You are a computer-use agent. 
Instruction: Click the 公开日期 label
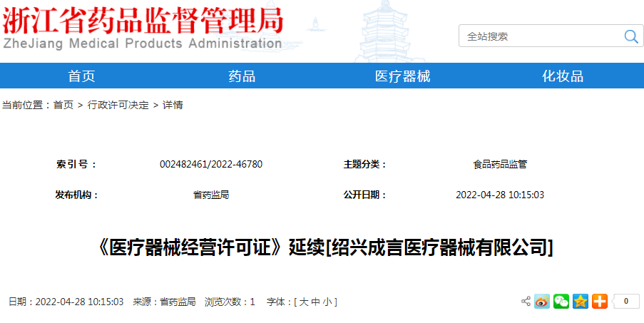365,195
